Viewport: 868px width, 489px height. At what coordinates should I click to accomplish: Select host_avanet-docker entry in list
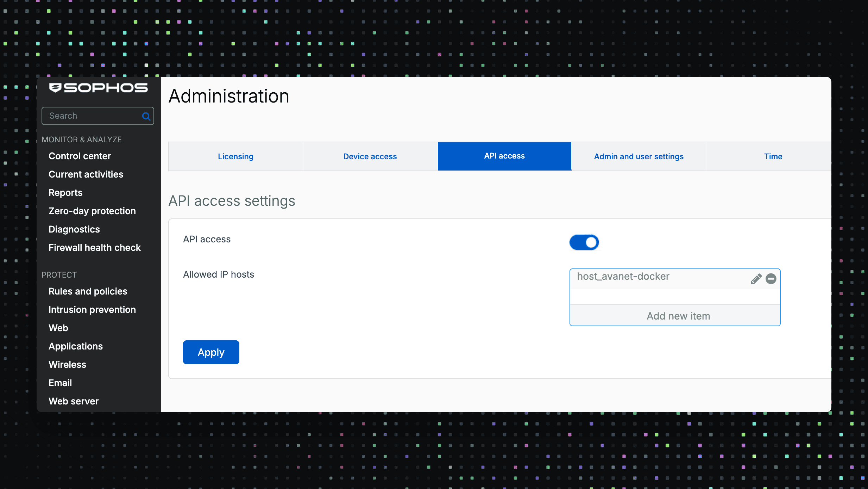coord(623,277)
